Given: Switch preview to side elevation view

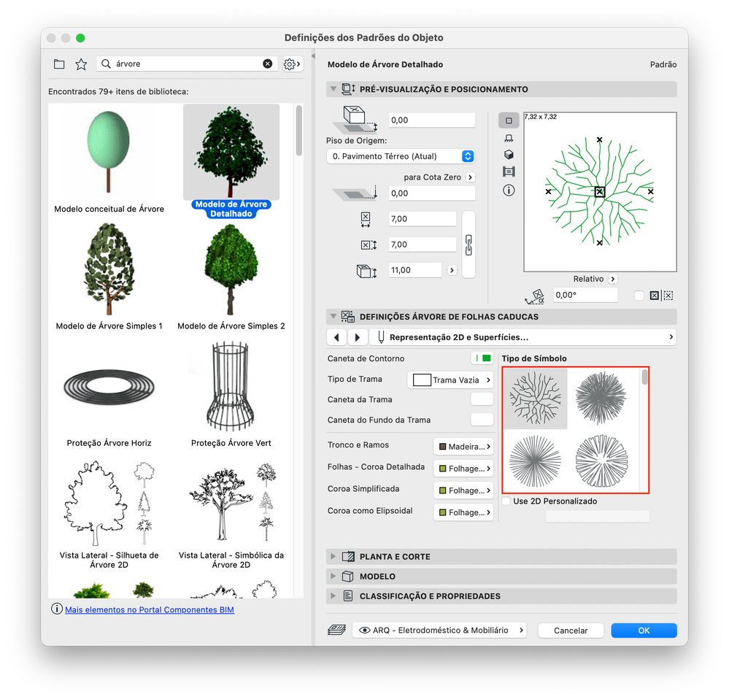Looking at the screenshot, I should pyautogui.click(x=509, y=138).
